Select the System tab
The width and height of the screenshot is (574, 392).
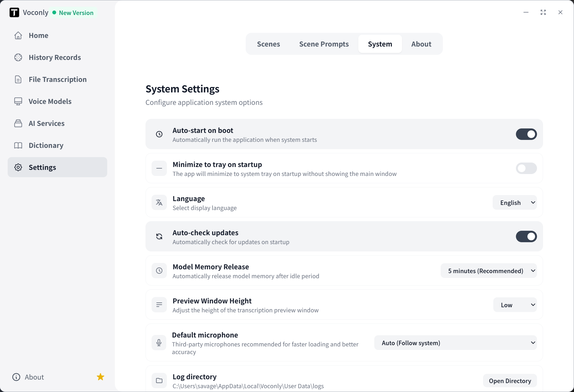(380, 44)
